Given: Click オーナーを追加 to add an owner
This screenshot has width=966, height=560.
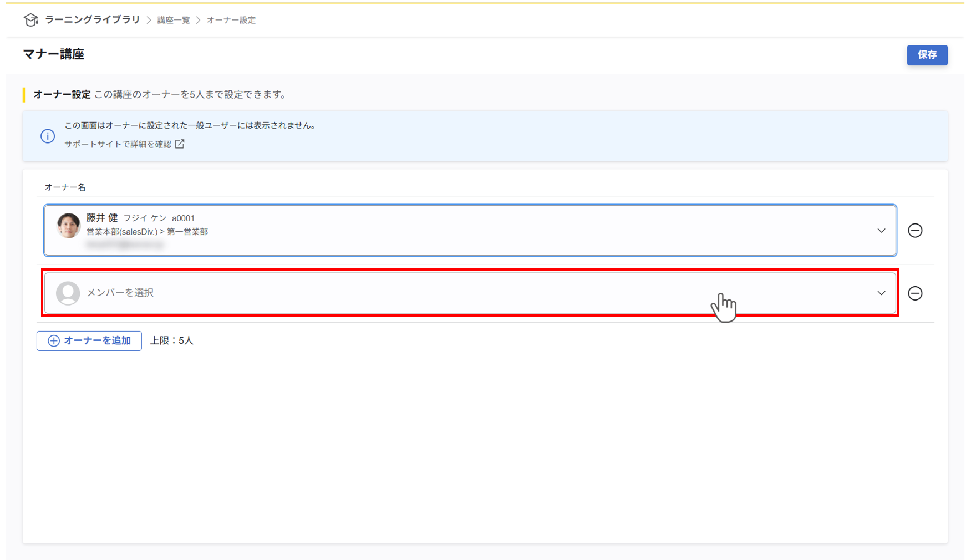Looking at the screenshot, I should click(x=89, y=340).
